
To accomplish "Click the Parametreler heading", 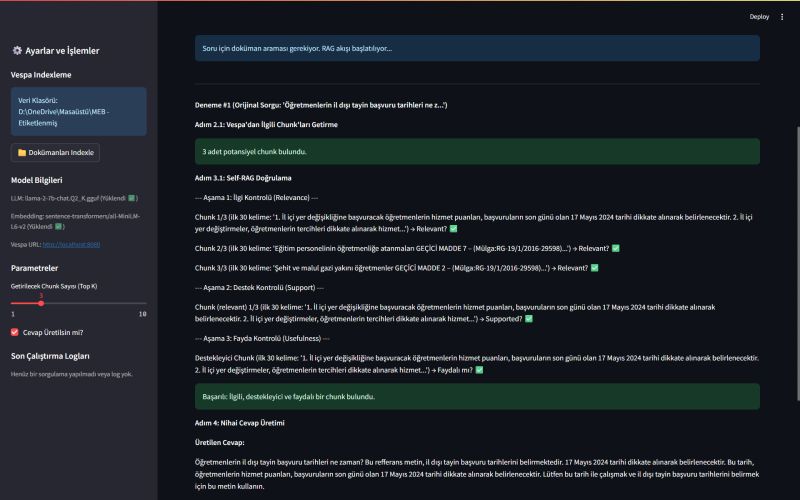I will pyautogui.click(x=34, y=268).
